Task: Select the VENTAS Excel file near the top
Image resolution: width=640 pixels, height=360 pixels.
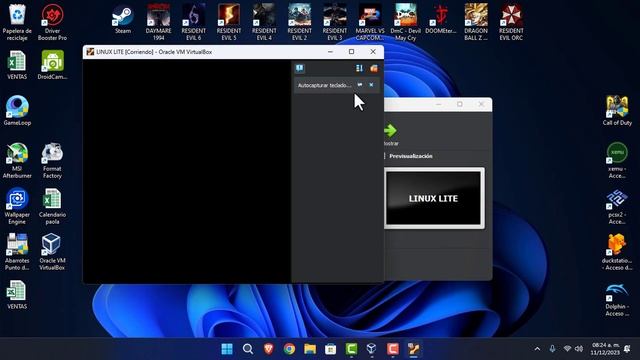Action: (17, 65)
